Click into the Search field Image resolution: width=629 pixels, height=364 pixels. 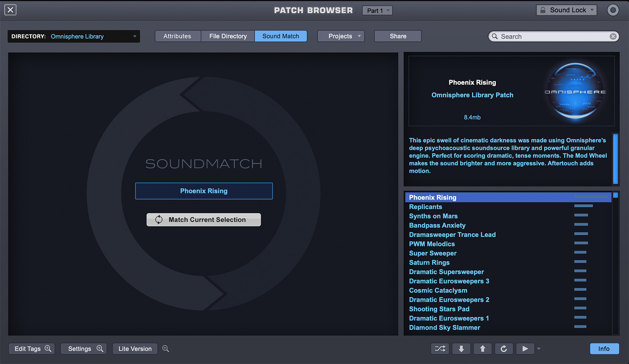(554, 37)
